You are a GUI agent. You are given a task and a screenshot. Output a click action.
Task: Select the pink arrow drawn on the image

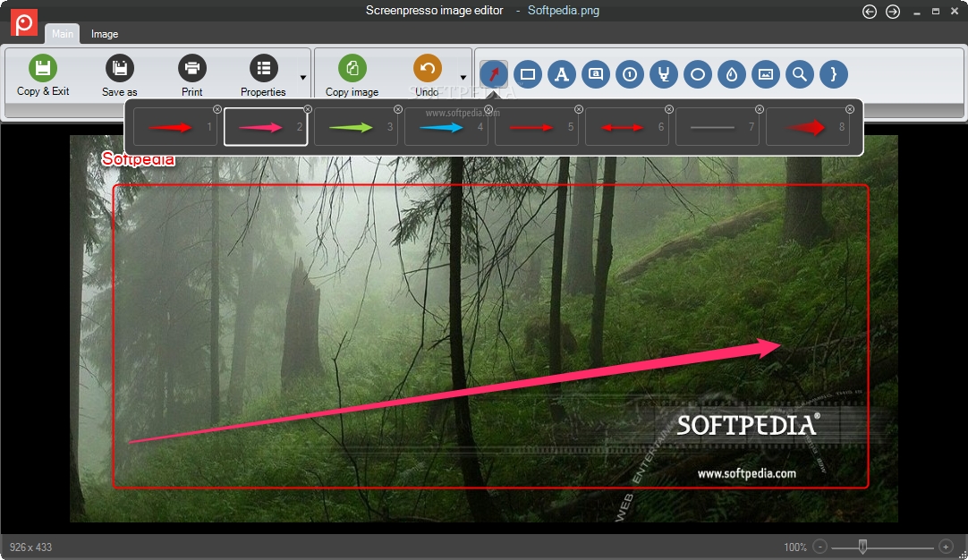(x=454, y=392)
